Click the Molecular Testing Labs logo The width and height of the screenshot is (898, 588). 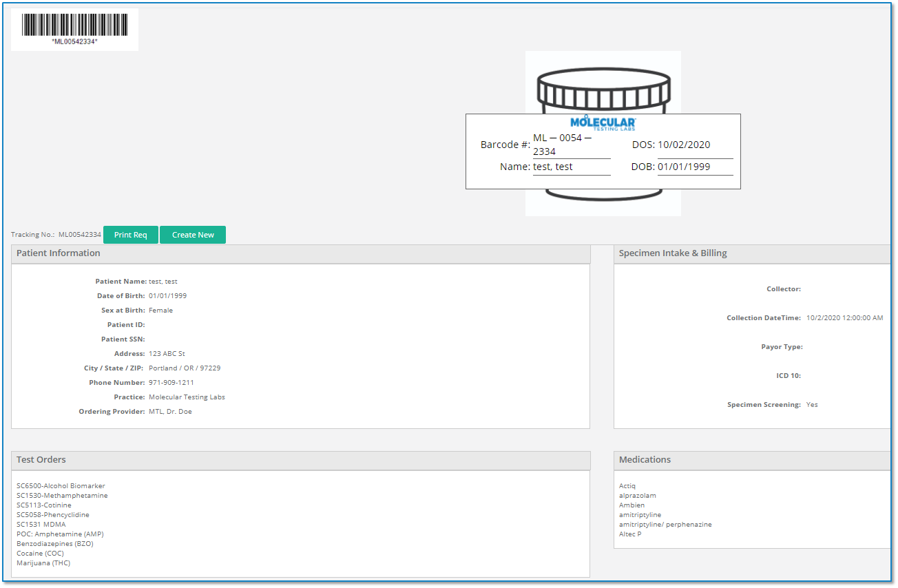603,123
